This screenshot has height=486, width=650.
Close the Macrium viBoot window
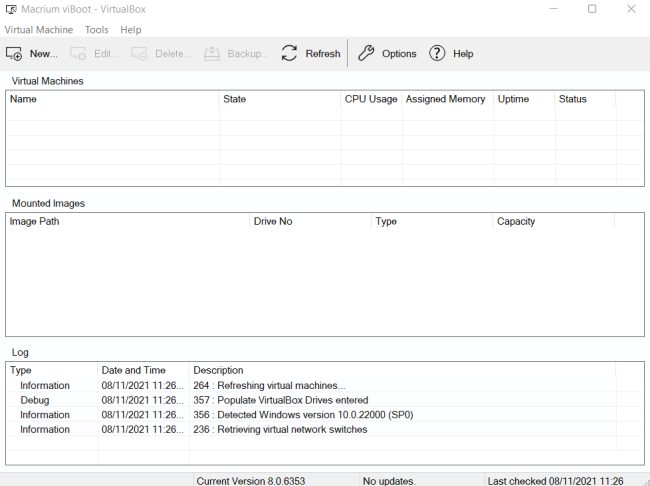[x=631, y=9]
